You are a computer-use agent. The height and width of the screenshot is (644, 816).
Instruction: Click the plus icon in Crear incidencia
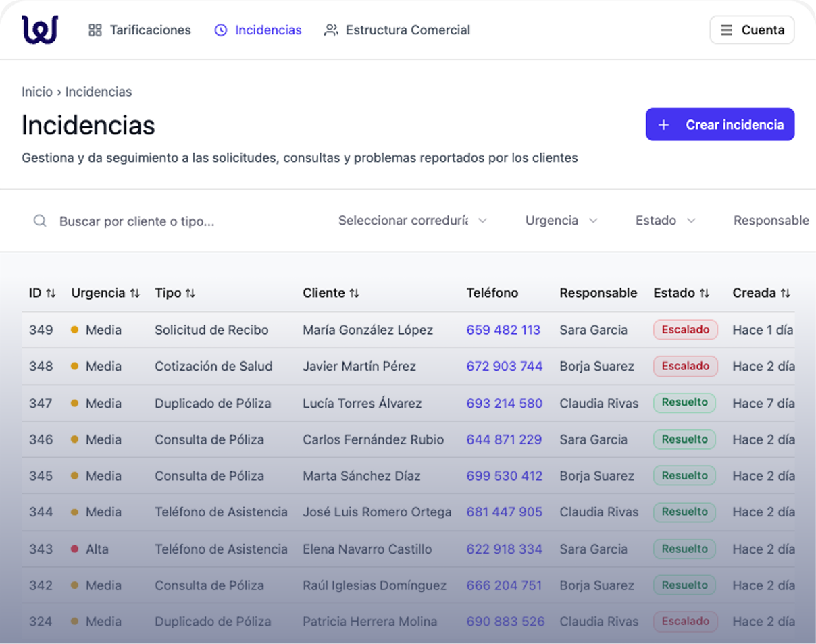click(x=663, y=125)
